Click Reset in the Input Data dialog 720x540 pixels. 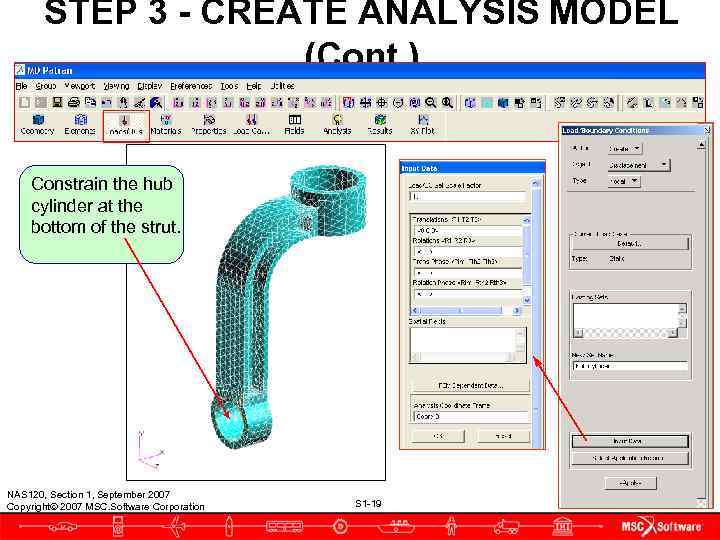[x=503, y=436]
